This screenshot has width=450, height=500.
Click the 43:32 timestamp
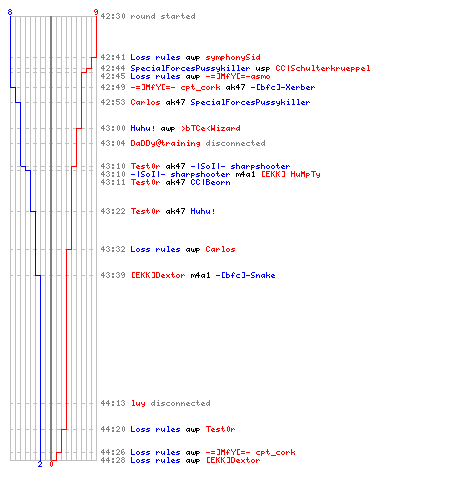(x=113, y=249)
